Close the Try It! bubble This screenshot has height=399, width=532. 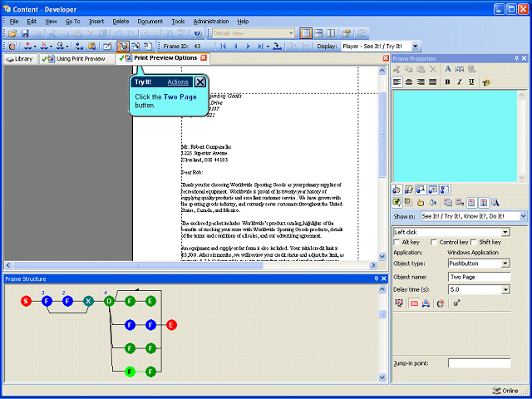(x=200, y=81)
